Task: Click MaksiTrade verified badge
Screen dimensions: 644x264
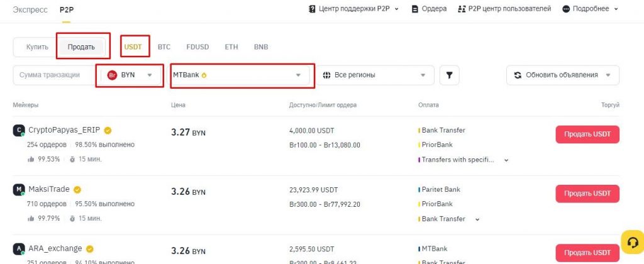Action: point(77,190)
